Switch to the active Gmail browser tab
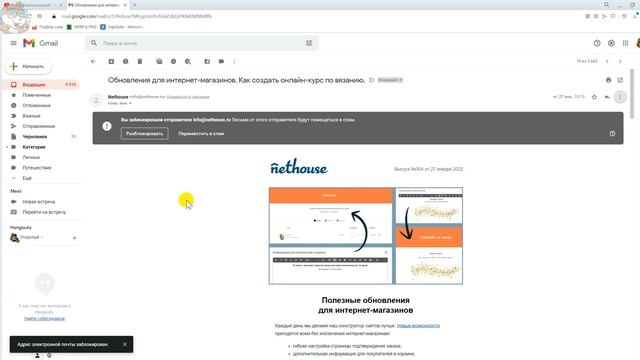The height and width of the screenshot is (360, 640). pos(97,5)
